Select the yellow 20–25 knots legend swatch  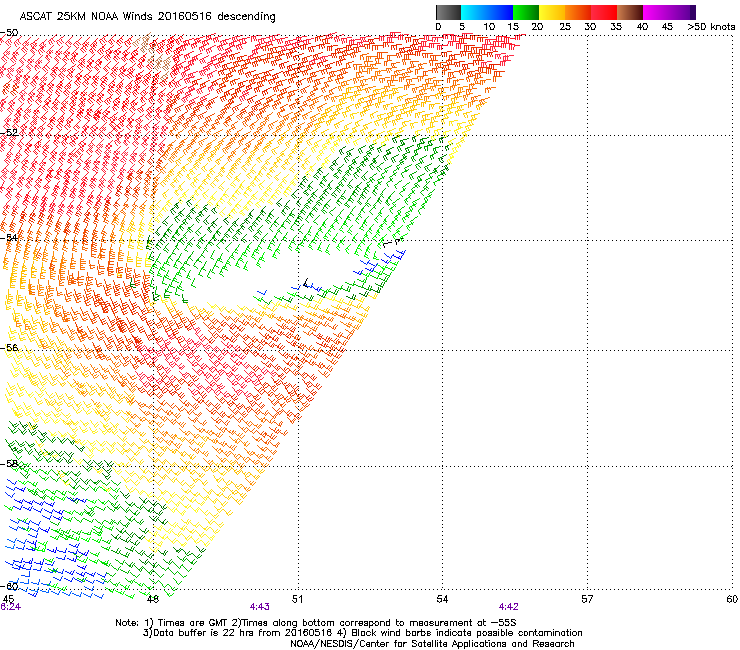(x=552, y=12)
